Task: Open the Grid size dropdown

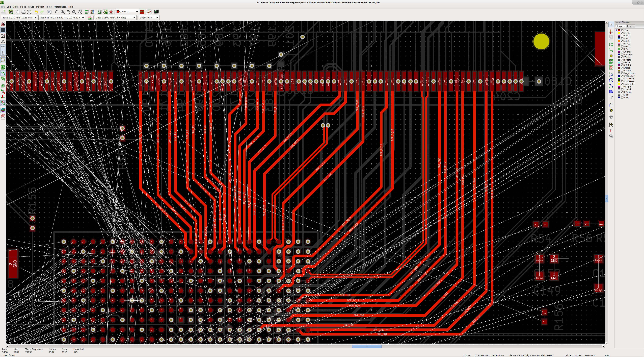Action: (x=116, y=18)
